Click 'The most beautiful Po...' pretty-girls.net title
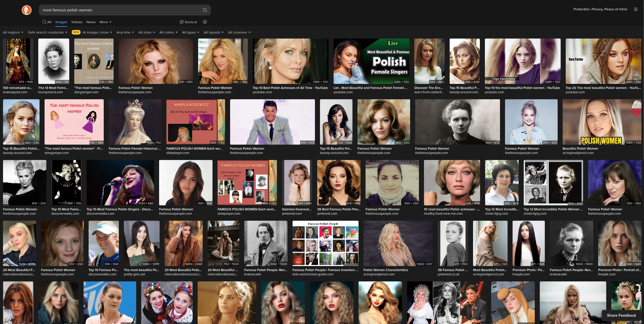Viewport: 644px width, 324px height. coord(141,270)
